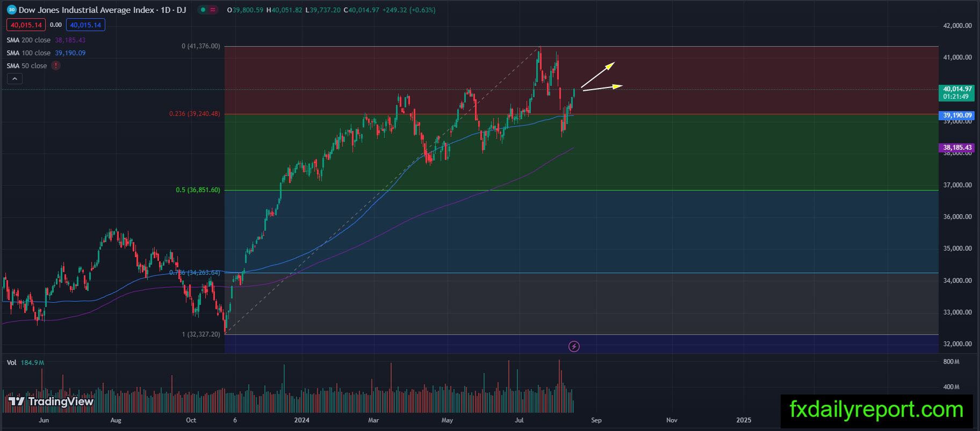Image resolution: width=980 pixels, height=431 pixels.
Task: Click the high price value 40,051.82
Action: coord(286,10)
